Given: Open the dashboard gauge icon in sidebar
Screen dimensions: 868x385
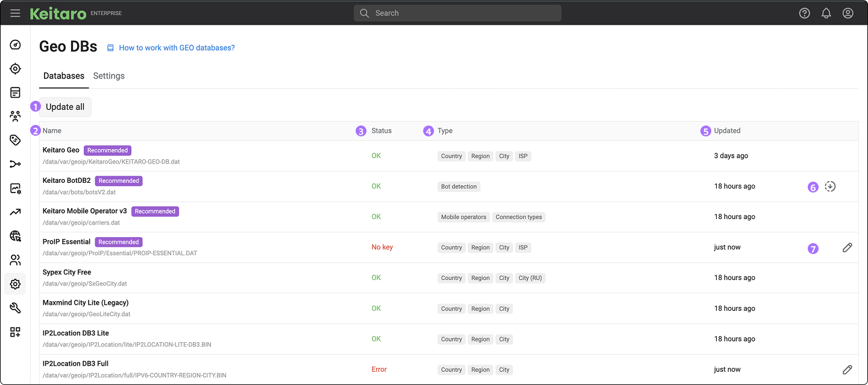Looking at the screenshot, I should point(16,45).
